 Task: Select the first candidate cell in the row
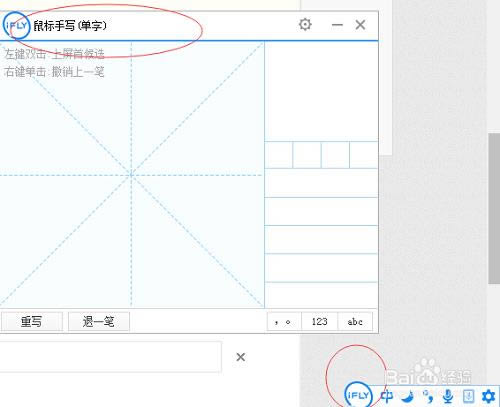tap(279, 155)
